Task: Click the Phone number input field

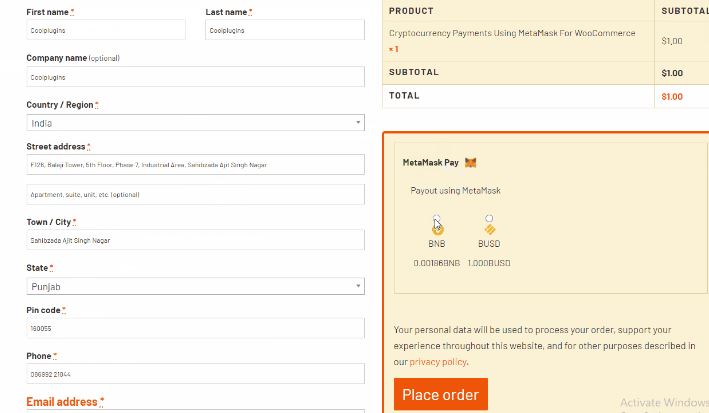Action: 195,374
